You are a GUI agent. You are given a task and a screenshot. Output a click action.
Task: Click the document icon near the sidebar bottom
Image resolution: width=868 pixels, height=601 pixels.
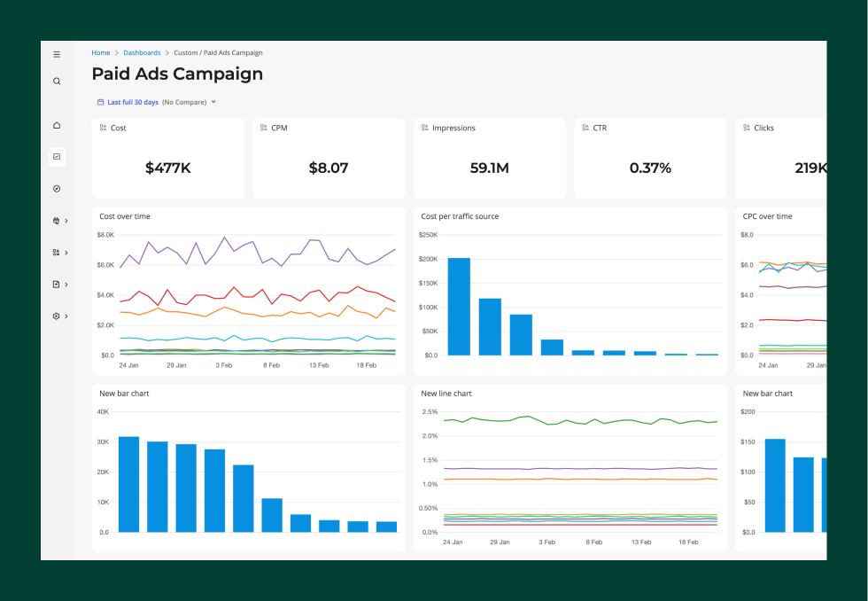55,284
